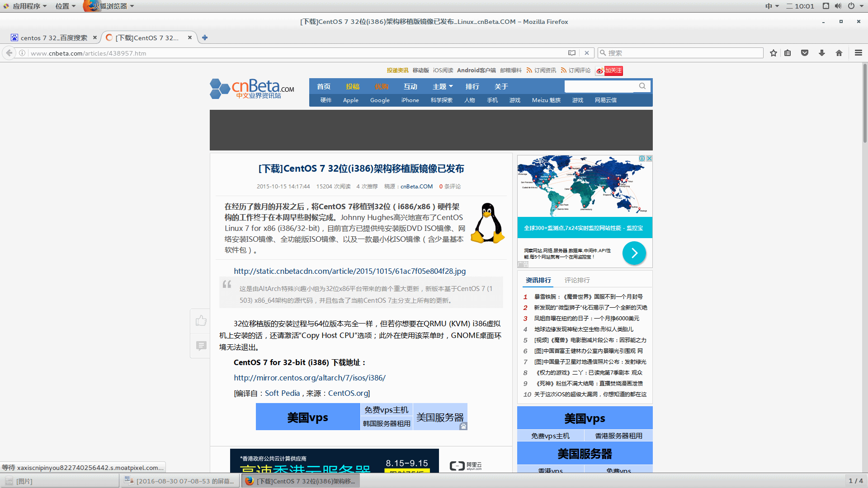The width and height of the screenshot is (868, 488).
Task: Open ranked article 1 暴雪铁腕
Action: coord(588,297)
